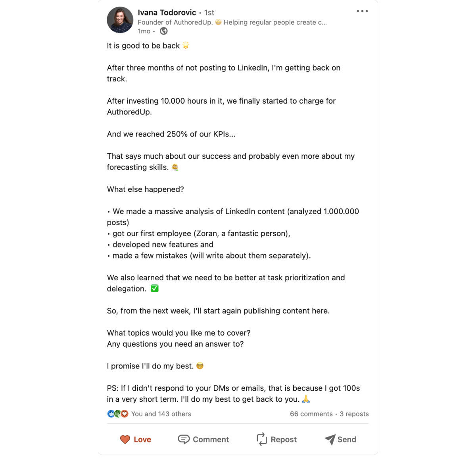This screenshot has width=476, height=459.
Task: Click the Comment speech bubble icon
Action: [x=184, y=439]
